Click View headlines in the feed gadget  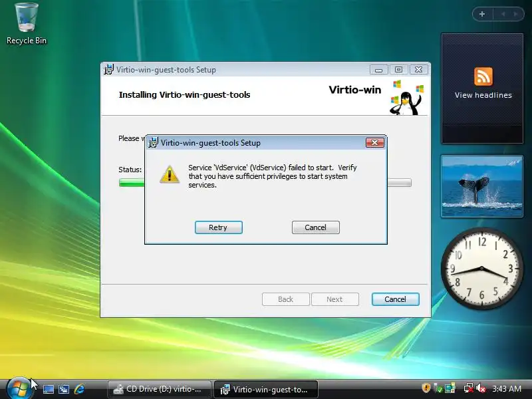483,95
